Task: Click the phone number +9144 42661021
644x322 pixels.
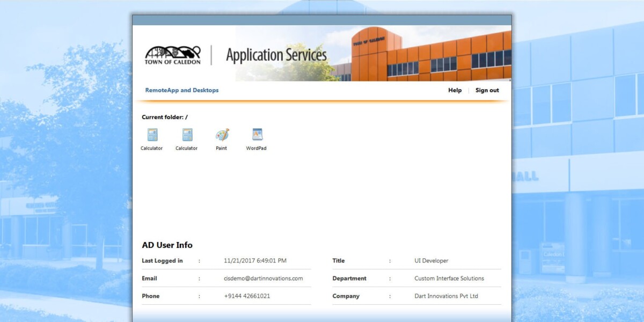Action: tap(247, 296)
